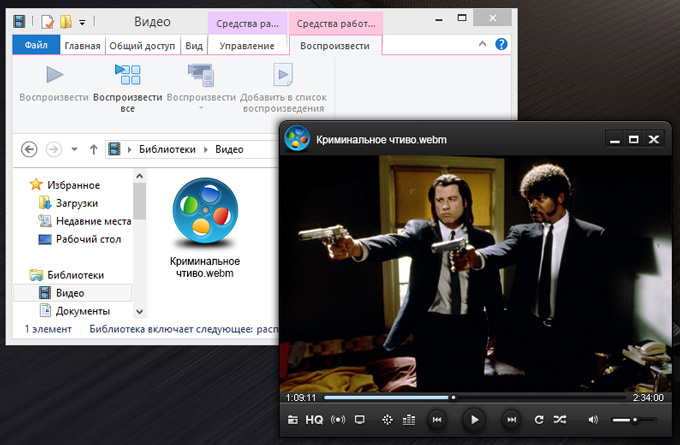Click Воспроизвести все ribbon button

click(x=128, y=88)
